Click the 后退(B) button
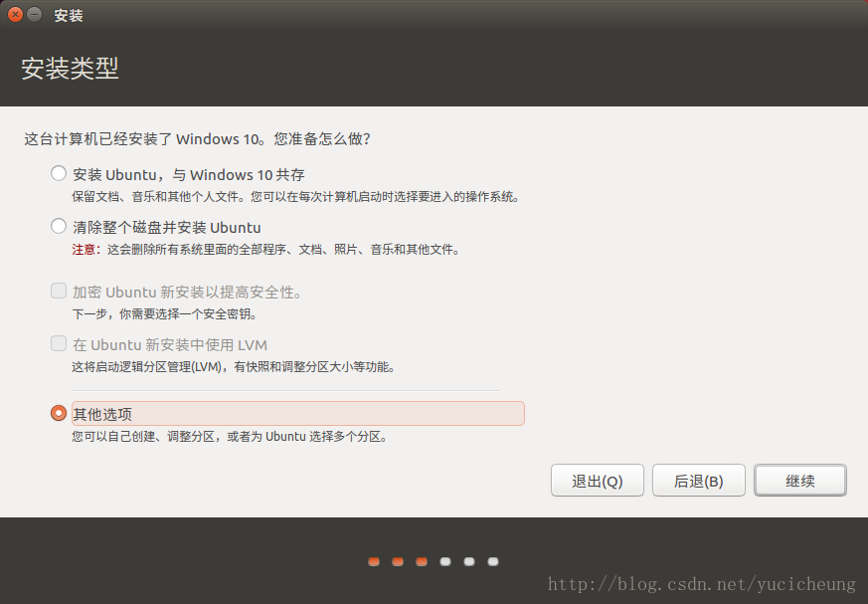 699,481
